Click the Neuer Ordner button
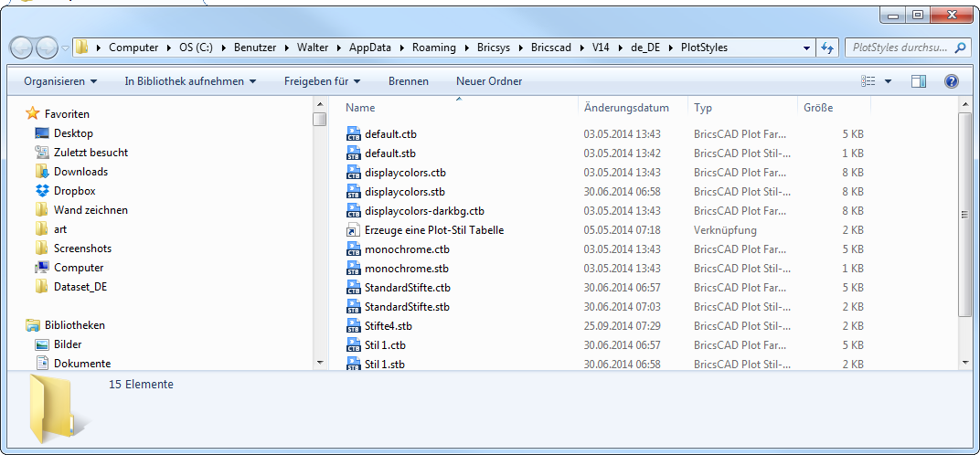The height and width of the screenshot is (455, 980). [x=489, y=81]
